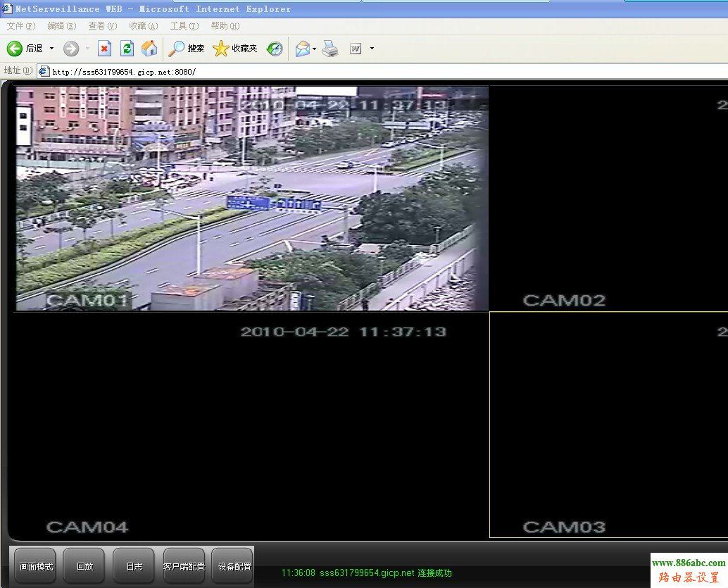Click the 回放 (Playback) button

click(x=84, y=566)
